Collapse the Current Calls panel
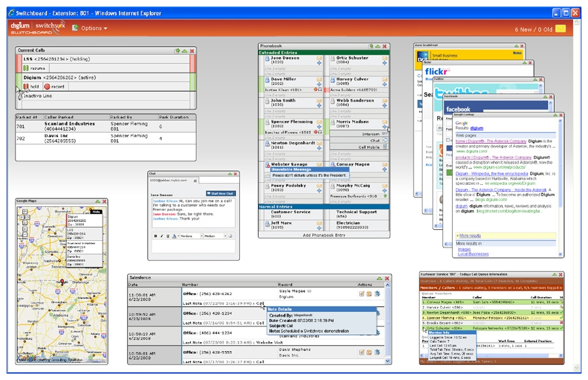This screenshot has height=380, width=588. coord(184,50)
